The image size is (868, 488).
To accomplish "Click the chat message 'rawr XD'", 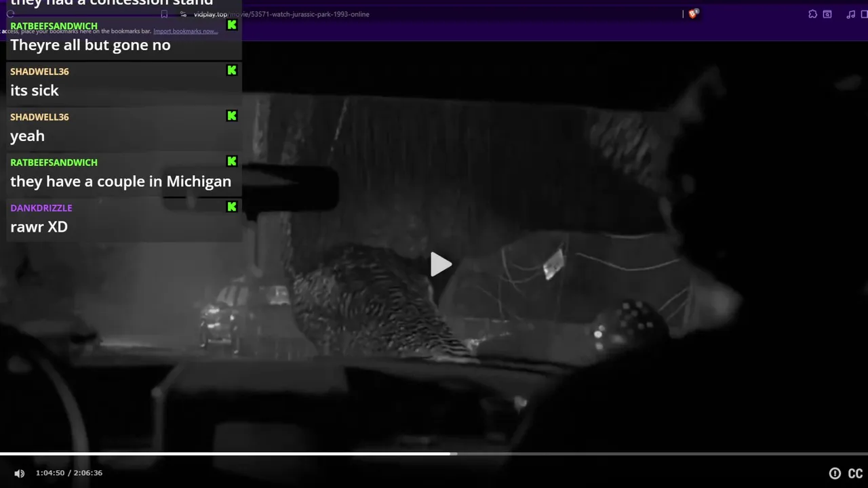I will [39, 226].
